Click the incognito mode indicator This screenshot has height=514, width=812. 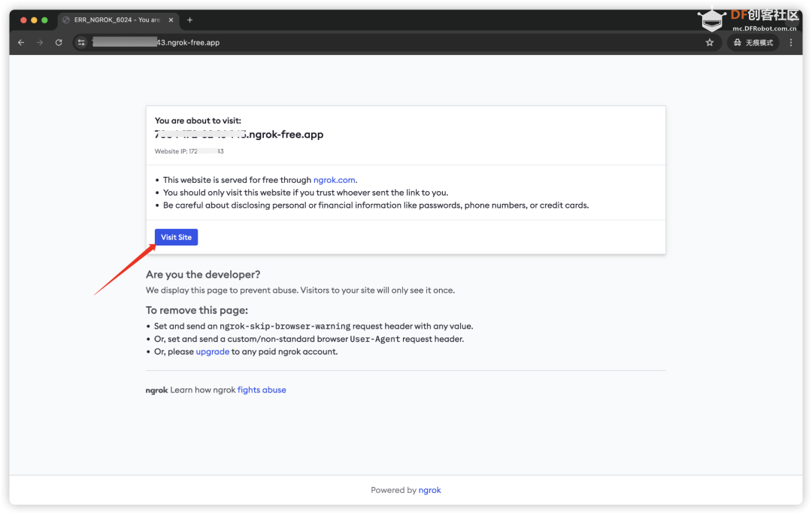click(x=753, y=42)
